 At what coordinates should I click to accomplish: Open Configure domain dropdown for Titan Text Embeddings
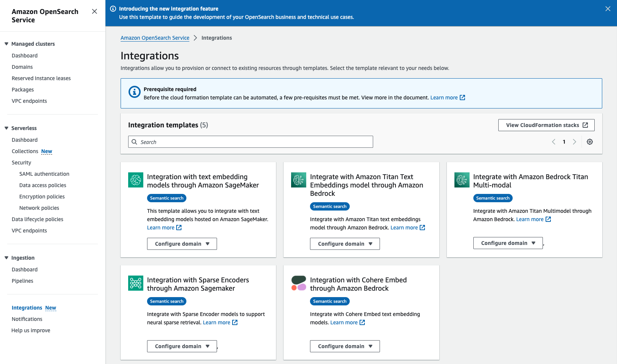345,244
